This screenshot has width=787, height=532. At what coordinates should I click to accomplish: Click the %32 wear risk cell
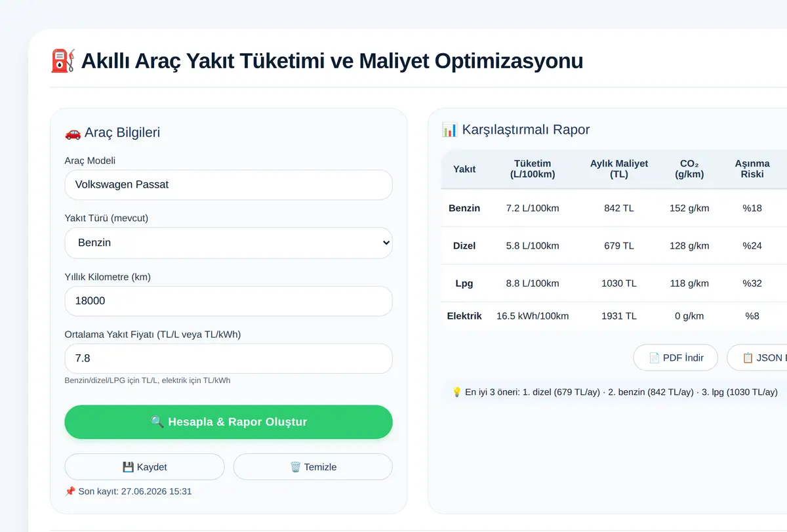click(752, 283)
